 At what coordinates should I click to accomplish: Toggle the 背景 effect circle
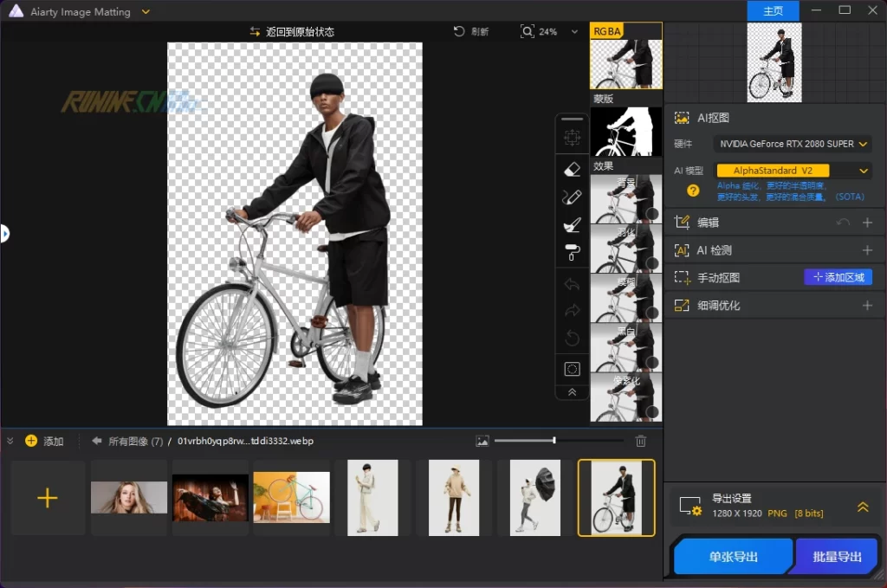(x=652, y=214)
